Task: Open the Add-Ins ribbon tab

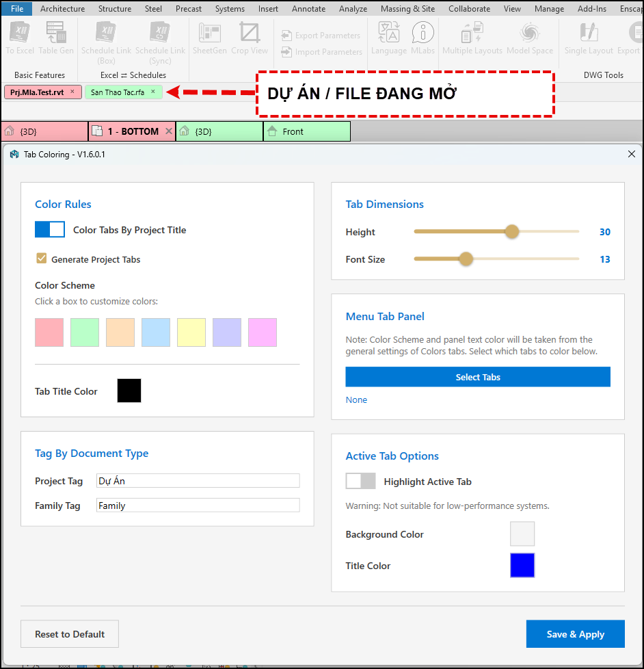Action: click(x=591, y=8)
